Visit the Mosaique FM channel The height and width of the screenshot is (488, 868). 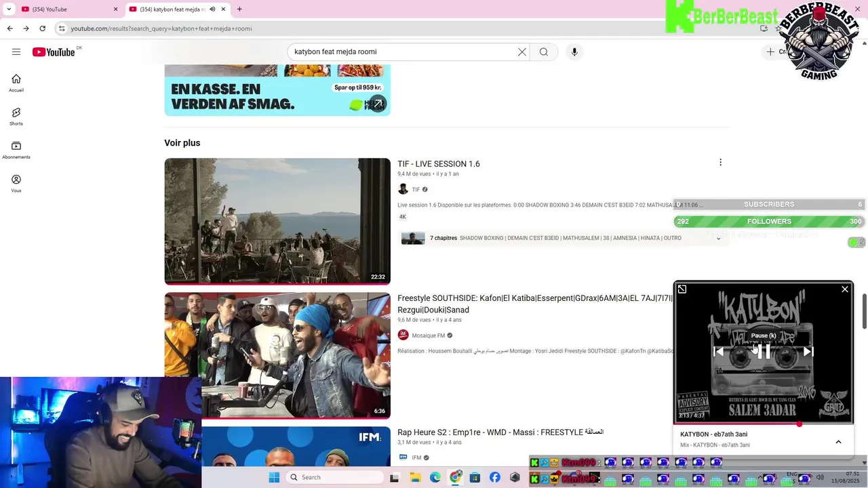(429, 335)
